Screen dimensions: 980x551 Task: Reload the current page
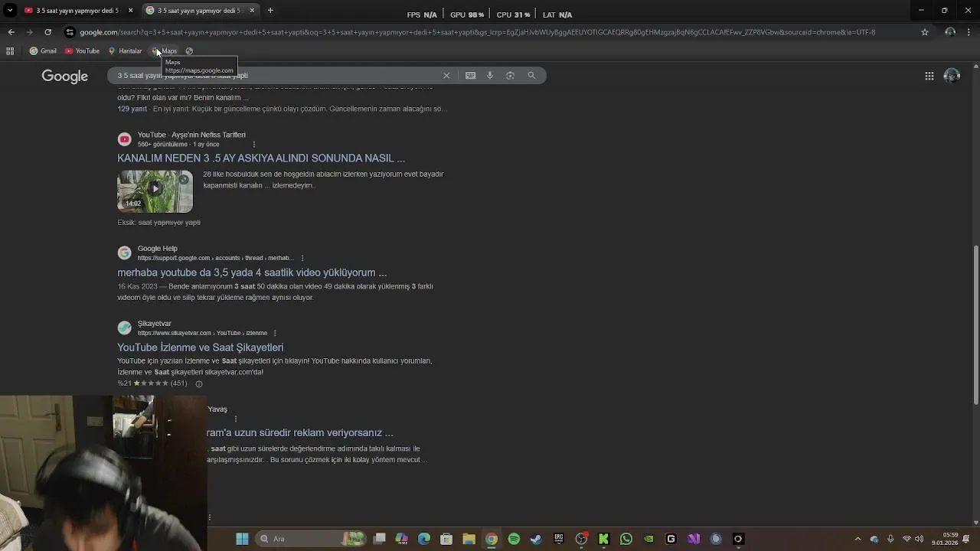coord(47,32)
